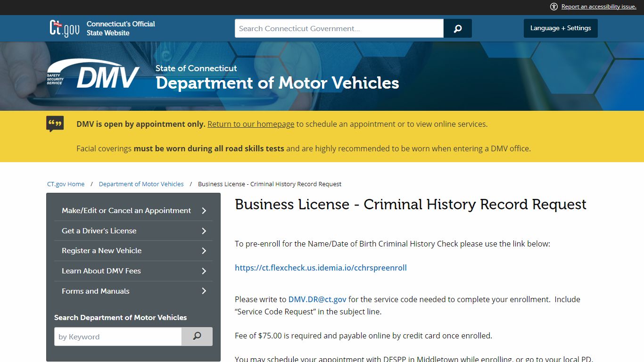Click the CT.gov logo
This screenshot has height=362, width=644.
coord(65,28)
